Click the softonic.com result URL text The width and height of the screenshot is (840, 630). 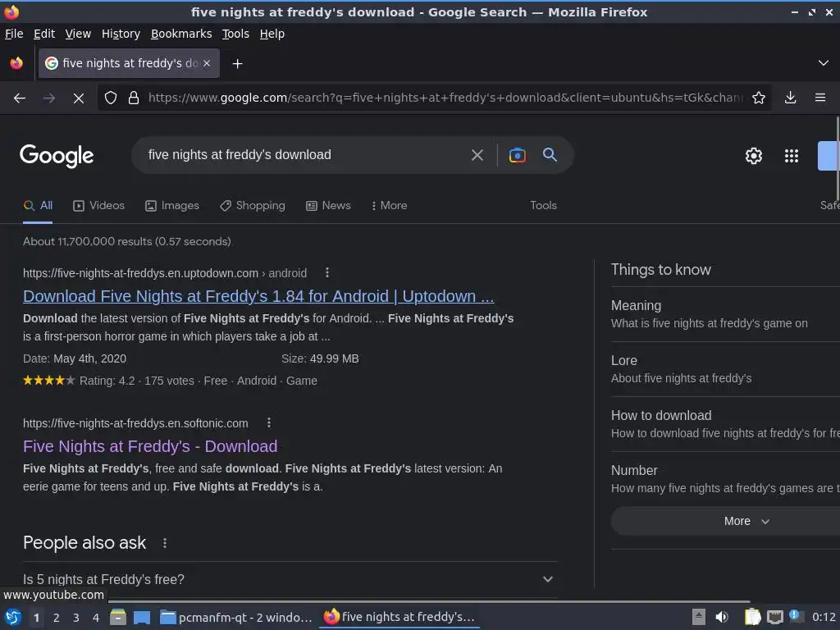135,423
